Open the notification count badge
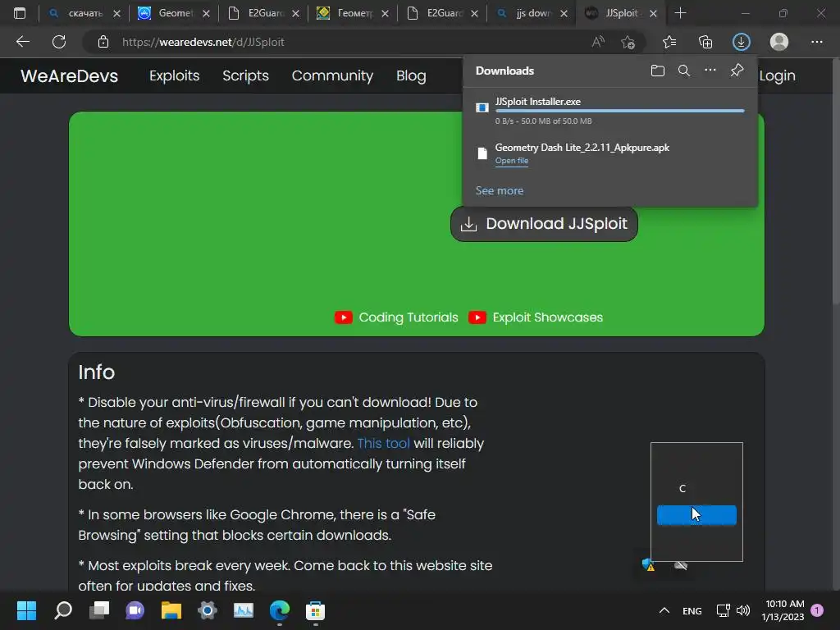 coord(817,609)
